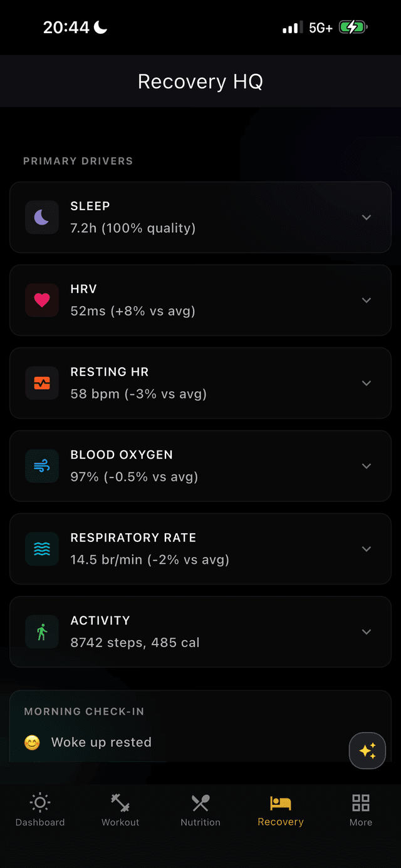401x868 pixels.
Task: Expand the Resting HR chevron
Action: 367,383
